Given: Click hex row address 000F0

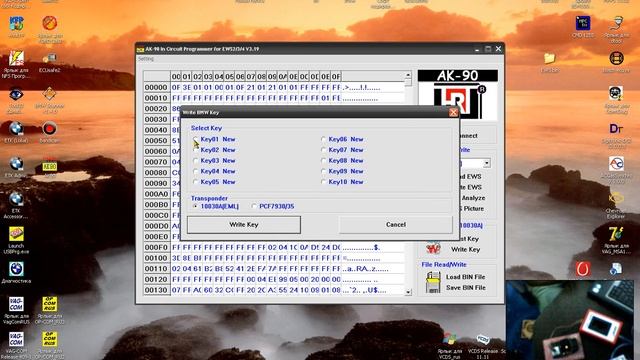Looking at the screenshot, I should [156, 247].
